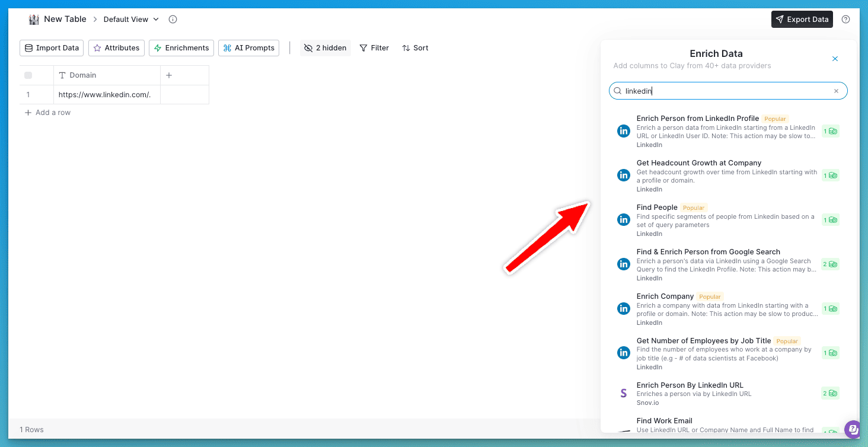The image size is (868, 447).
Task: Click the info icon beside Default View
Action: (173, 19)
